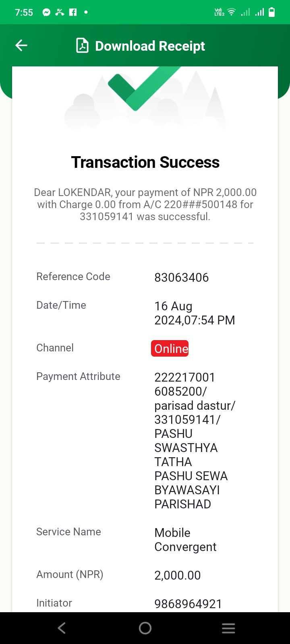
Task: Tap Mobile Convergent service name
Action: (x=185, y=540)
